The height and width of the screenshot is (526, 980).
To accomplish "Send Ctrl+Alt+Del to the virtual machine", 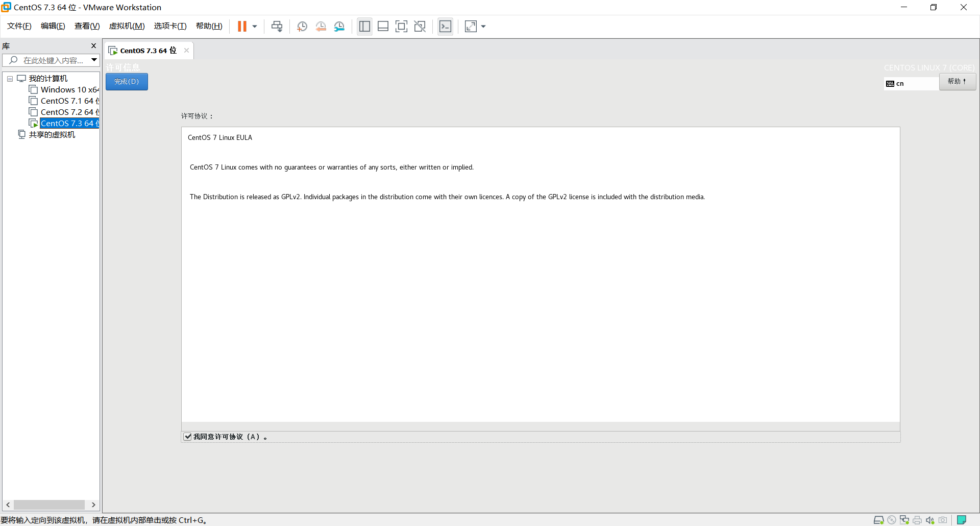I will (277, 27).
